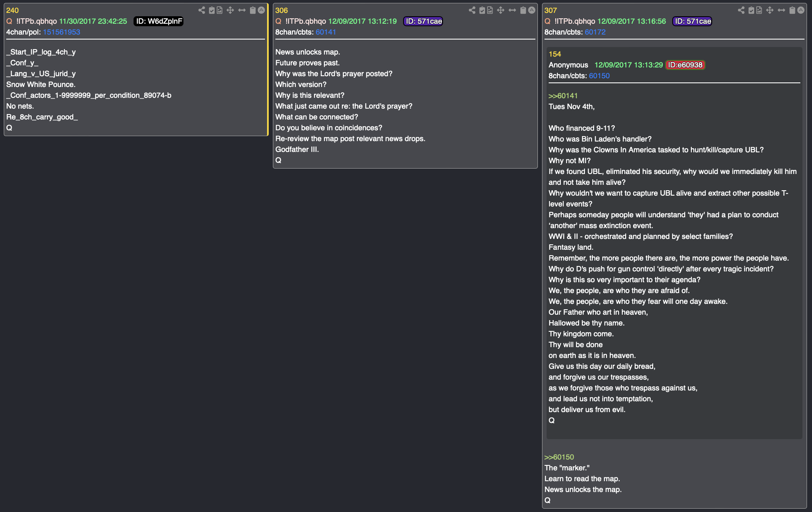812x512 pixels.
Task: Click tripcode !ITPb.qbhqo on post 240
Action: [x=37, y=21]
